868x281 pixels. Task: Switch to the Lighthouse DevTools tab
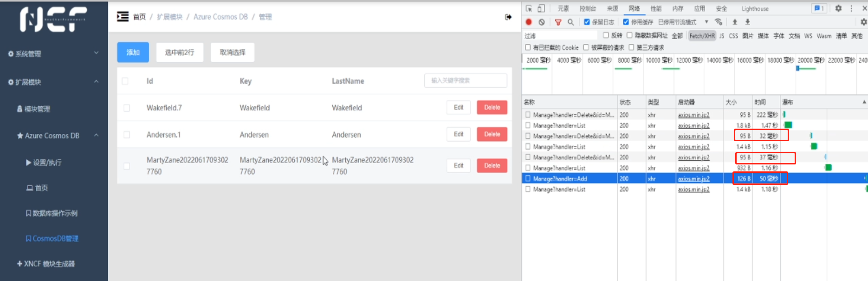coord(755,8)
